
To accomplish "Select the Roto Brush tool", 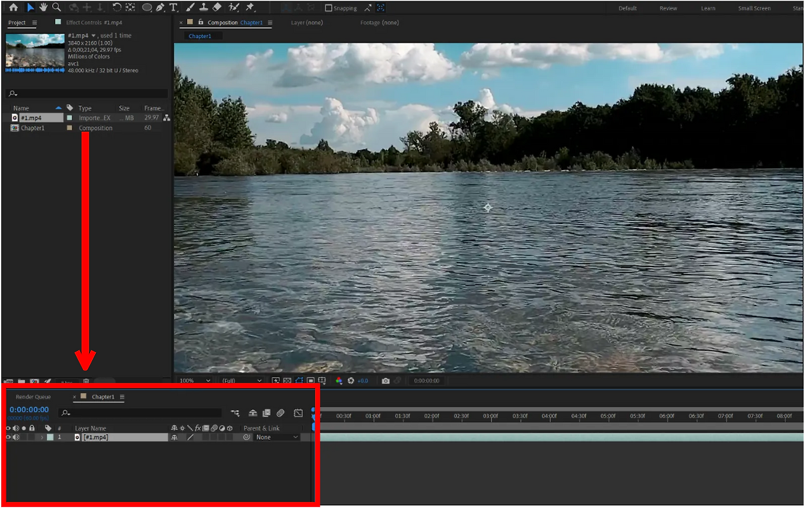I will tap(234, 8).
